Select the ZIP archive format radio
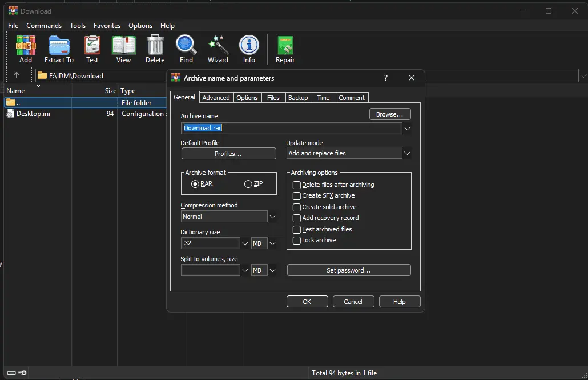 click(x=248, y=183)
